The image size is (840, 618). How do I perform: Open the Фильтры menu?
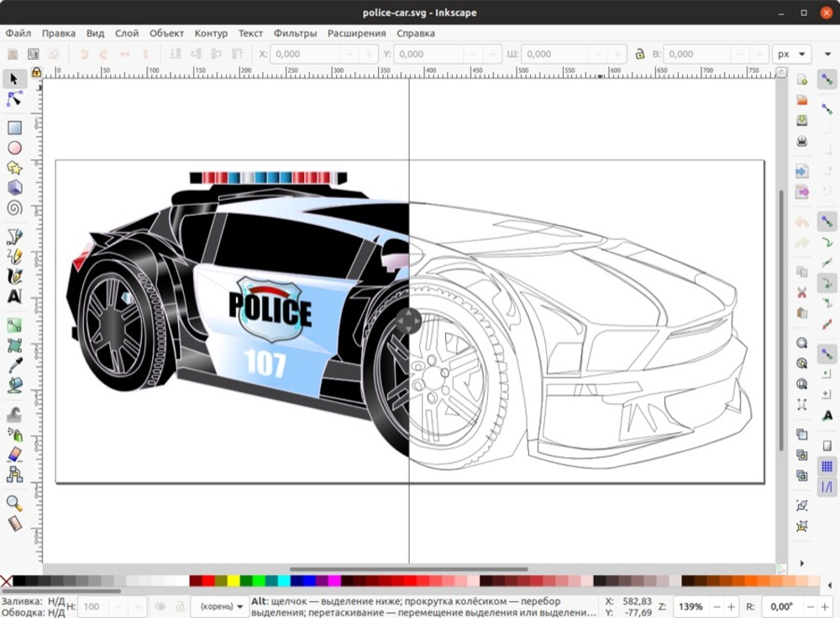click(x=295, y=34)
